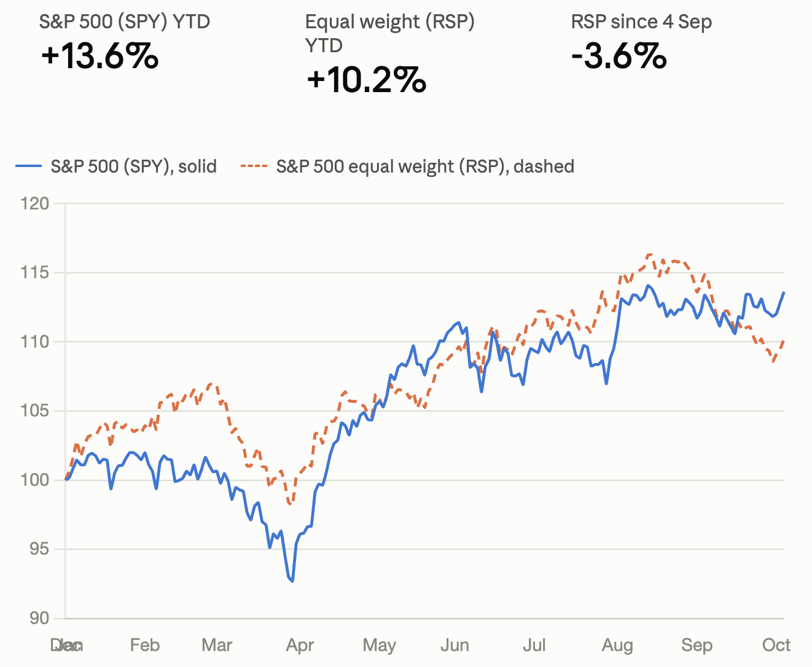Click the Sep label on x-axis
Viewport: 812px width, 667px height.
(697, 645)
